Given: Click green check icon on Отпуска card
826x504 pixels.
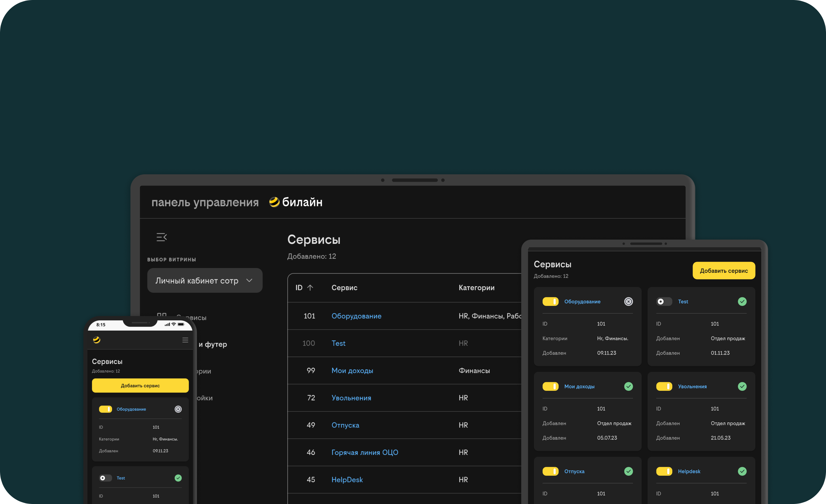Looking at the screenshot, I should pyautogui.click(x=629, y=471).
